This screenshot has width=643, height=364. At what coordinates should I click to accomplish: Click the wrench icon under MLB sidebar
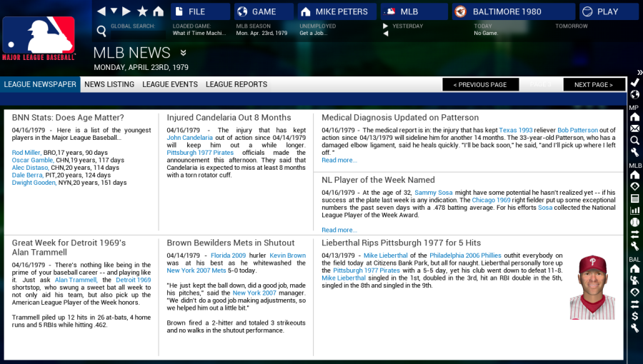point(634,246)
